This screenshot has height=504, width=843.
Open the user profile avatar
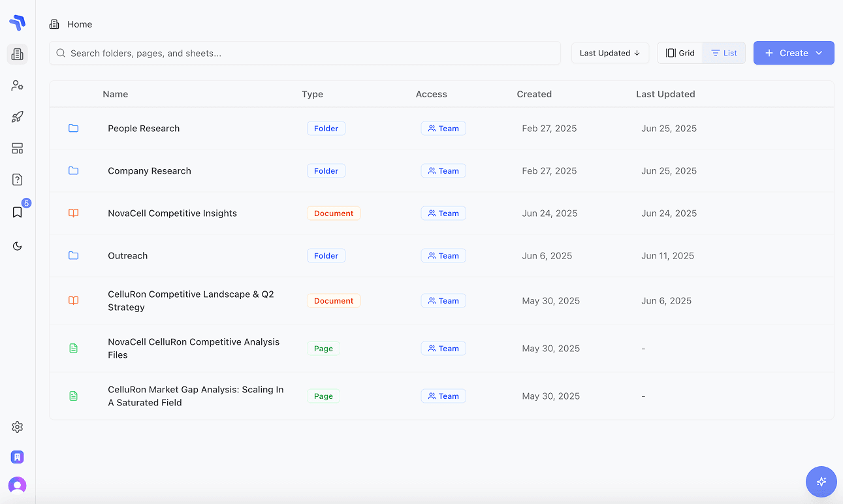(x=18, y=486)
